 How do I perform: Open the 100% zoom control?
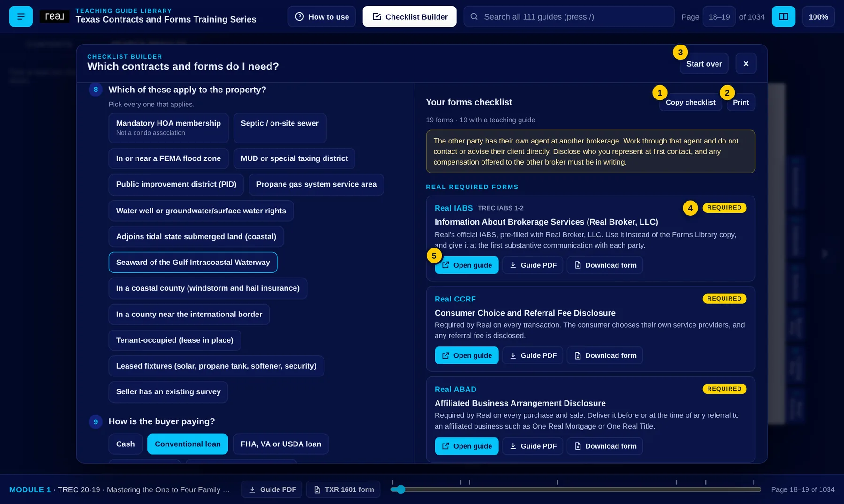tap(818, 16)
